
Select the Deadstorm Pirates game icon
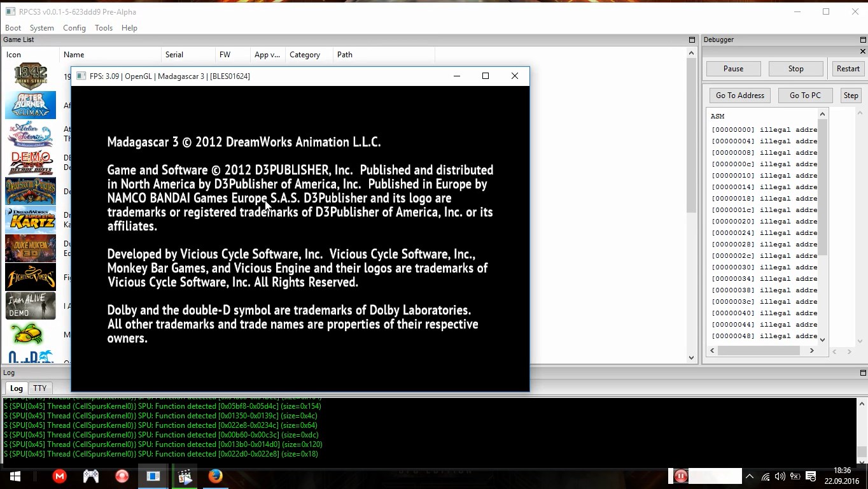point(31,191)
